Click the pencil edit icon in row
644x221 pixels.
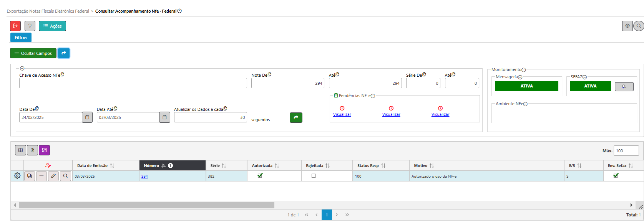tap(53, 176)
